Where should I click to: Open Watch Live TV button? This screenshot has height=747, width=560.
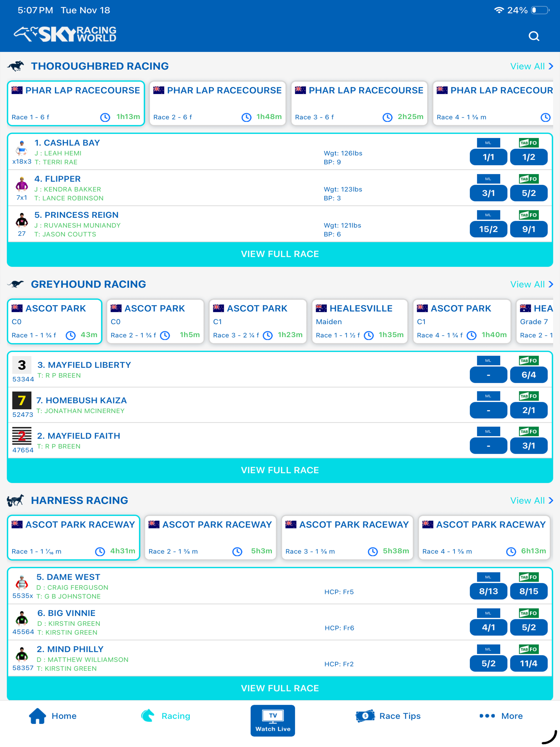(273, 720)
